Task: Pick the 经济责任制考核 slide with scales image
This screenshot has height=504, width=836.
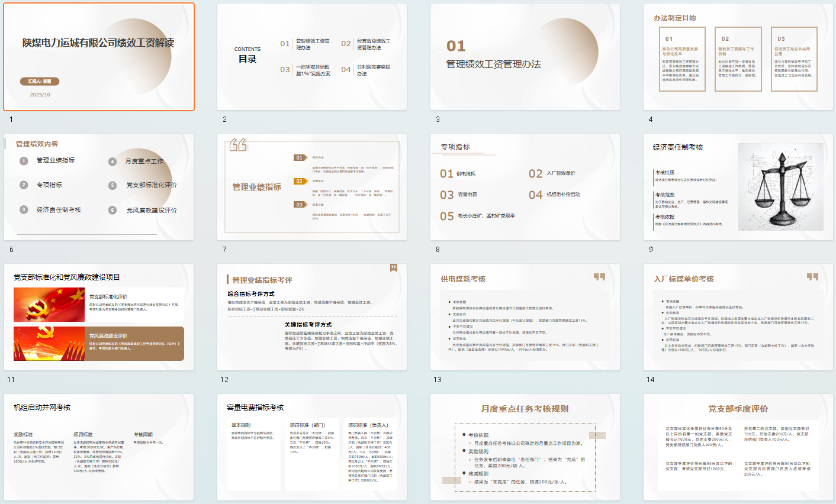Action: coord(738,187)
